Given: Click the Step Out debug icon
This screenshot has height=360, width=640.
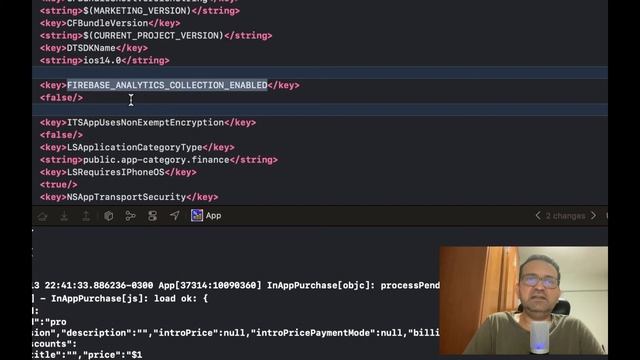Looking at the screenshot, I should click(86, 216).
